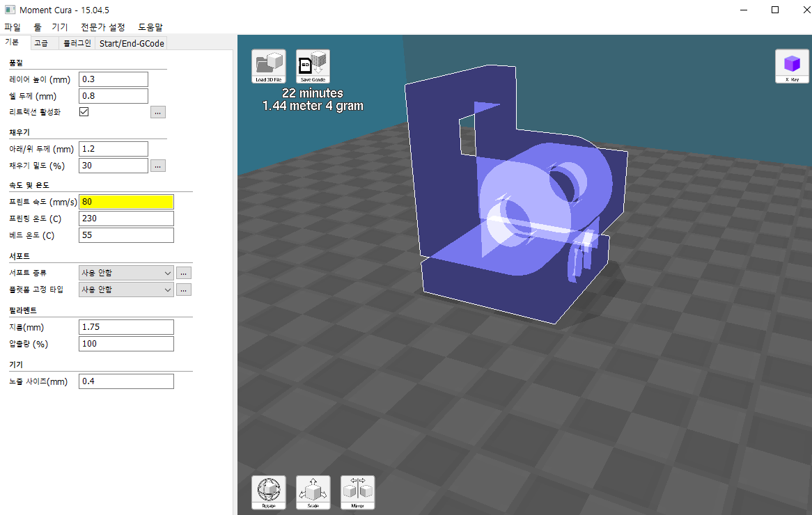The width and height of the screenshot is (812, 515).
Task: Toggle the 리트랙션 활성화 checkbox
Action: (x=84, y=112)
